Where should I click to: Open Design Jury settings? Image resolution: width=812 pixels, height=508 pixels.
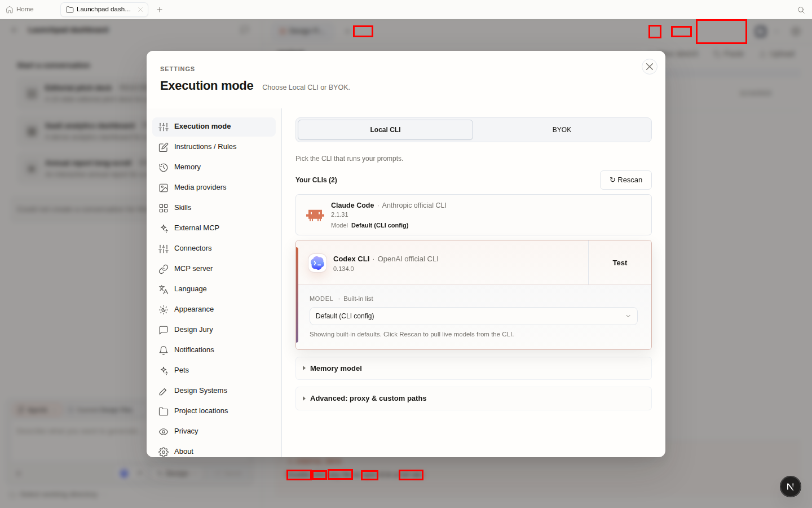click(x=214, y=330)
